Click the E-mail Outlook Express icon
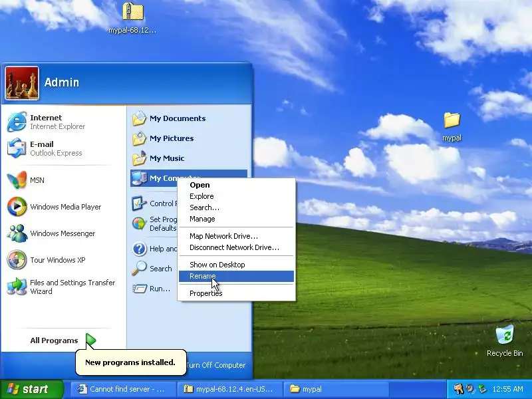 pyautogui.click(x=17, y=148)
